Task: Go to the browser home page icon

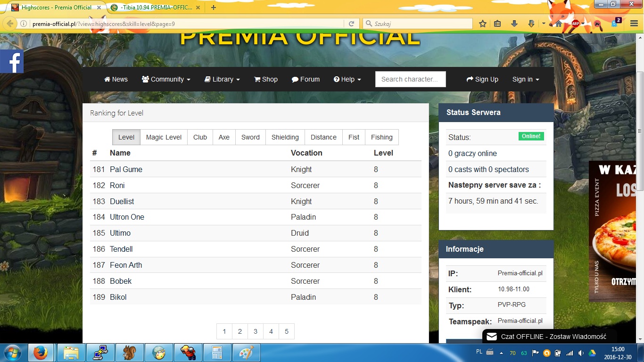Action: [559, 24]
